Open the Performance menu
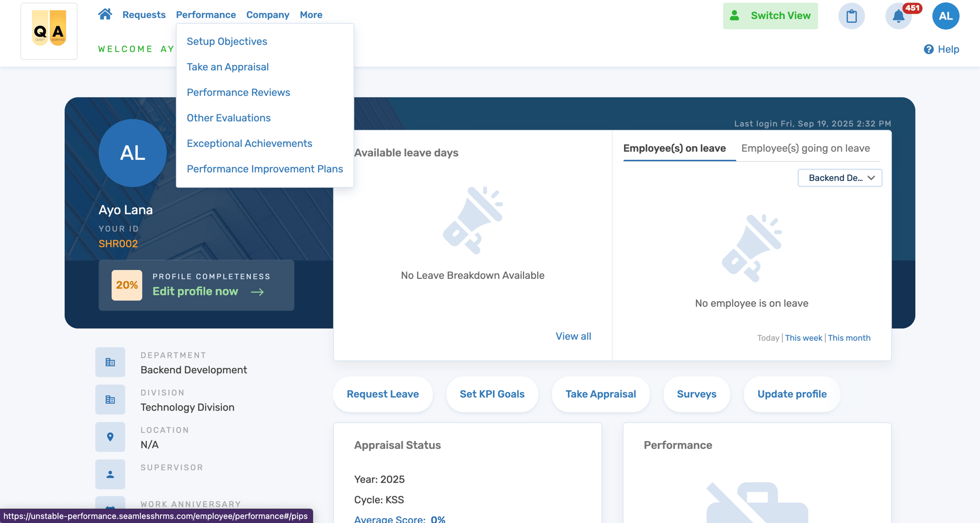The image size is (980, 523). (x=206, y=15)
